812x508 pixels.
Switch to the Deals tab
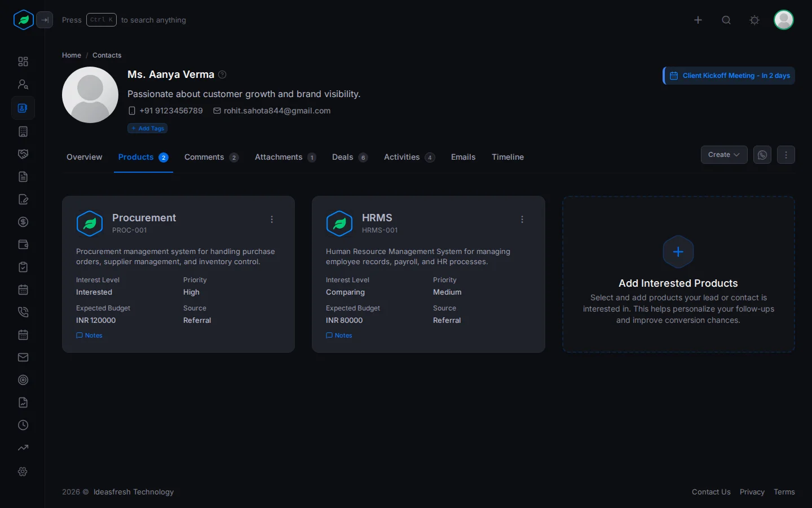[x=350, y=157]
